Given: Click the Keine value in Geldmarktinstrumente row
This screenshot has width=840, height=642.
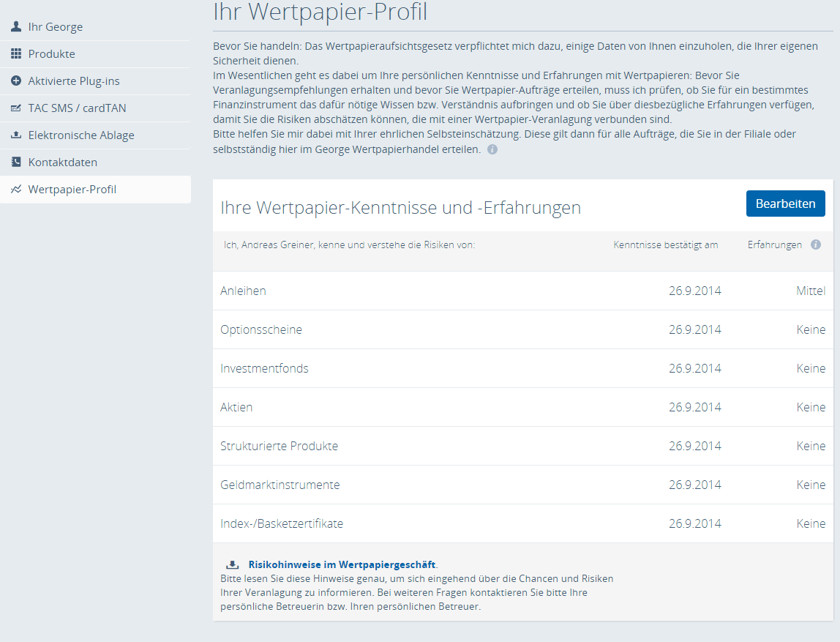Looking at the screenshot, I should point(811,485).
